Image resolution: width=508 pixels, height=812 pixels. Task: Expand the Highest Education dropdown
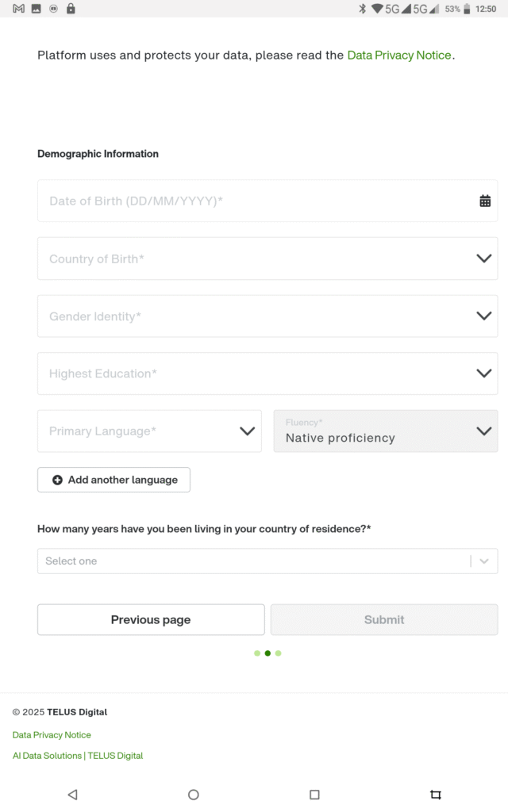[267, 373]
